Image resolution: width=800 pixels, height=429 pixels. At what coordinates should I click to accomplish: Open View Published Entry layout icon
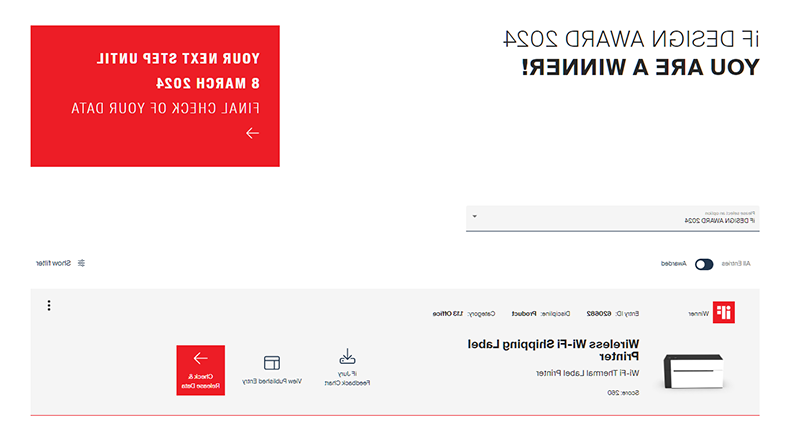272,363
